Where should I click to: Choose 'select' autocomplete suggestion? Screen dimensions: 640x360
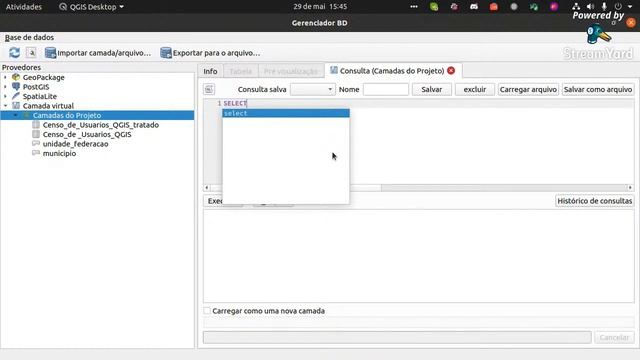click(x=286, y=113)
